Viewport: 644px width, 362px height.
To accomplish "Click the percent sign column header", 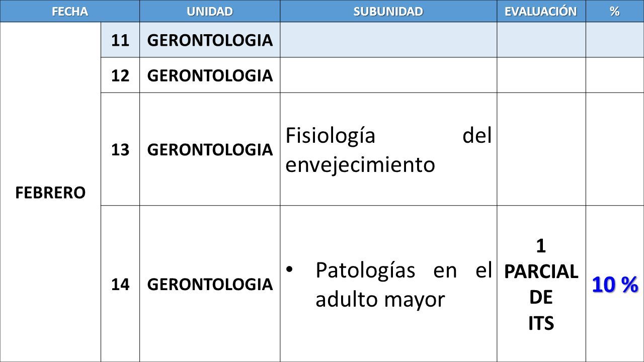I will tap(615, 11).
